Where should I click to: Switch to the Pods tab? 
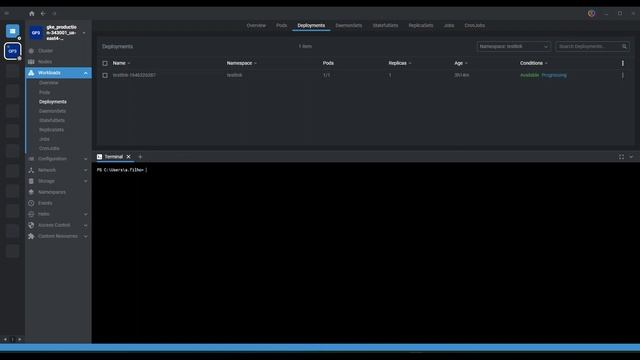[x=281, y=25]
